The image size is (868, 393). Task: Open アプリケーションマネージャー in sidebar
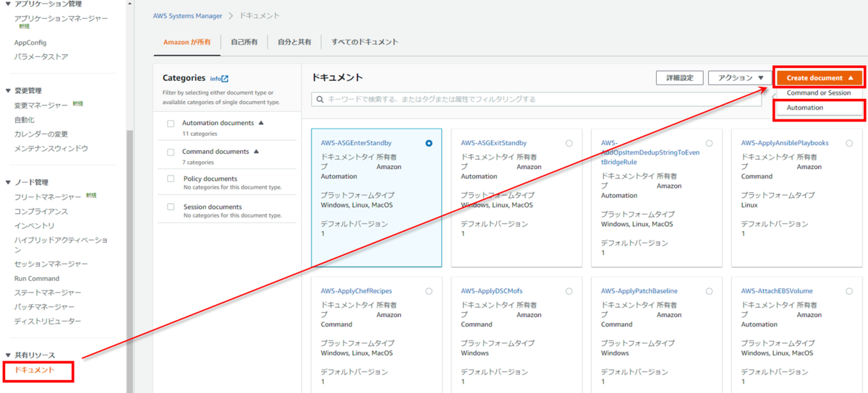point(61,18)
